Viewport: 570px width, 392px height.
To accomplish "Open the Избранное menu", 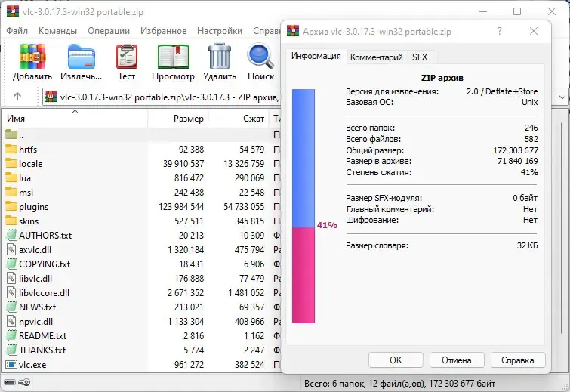I will 163,31.
